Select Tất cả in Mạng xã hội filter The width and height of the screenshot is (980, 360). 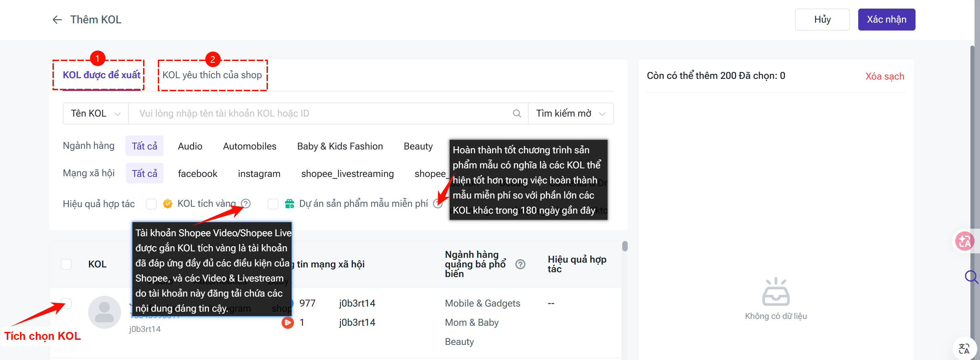click(144, 173)
